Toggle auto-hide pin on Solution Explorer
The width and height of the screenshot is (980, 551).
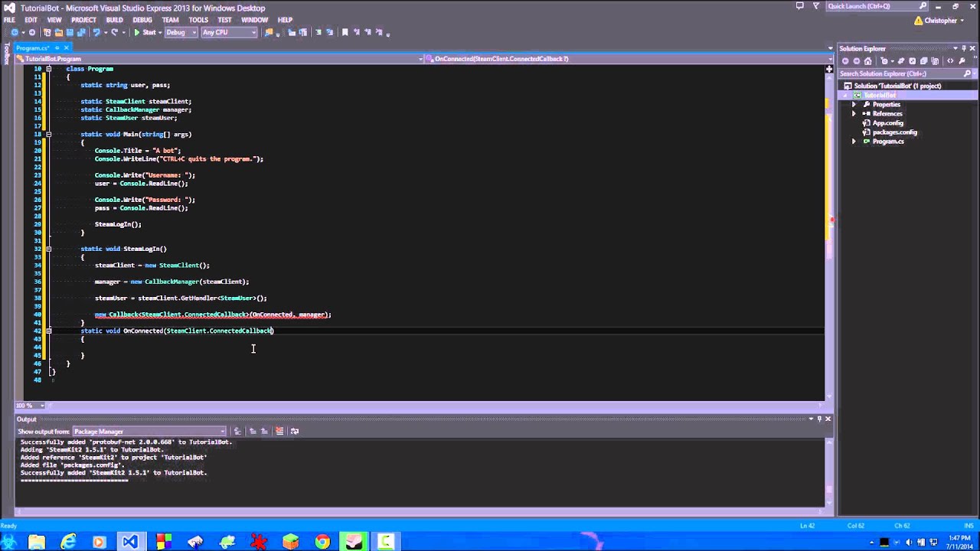coord(964,48)
